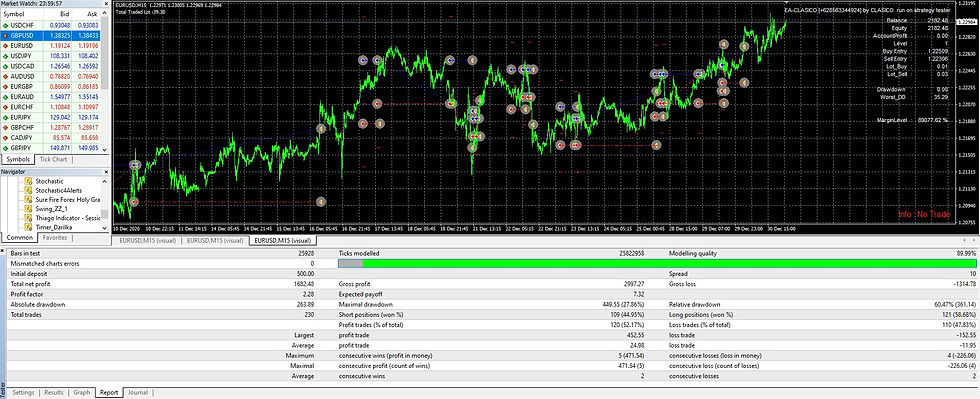Click the green modelling quality progress bar
This screenshot has width=980, height=399.
pos(669,264)
